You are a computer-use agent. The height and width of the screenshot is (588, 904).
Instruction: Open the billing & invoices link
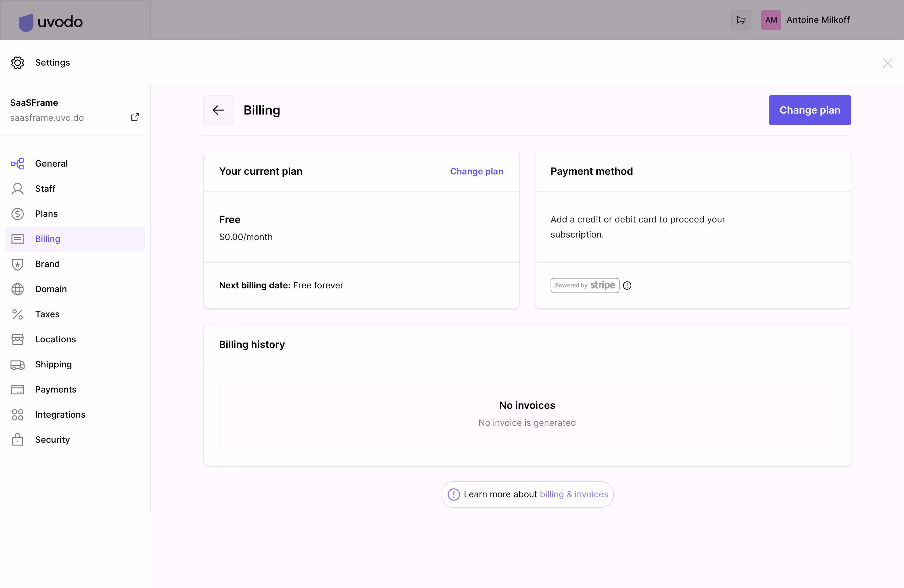pos(573,494)
